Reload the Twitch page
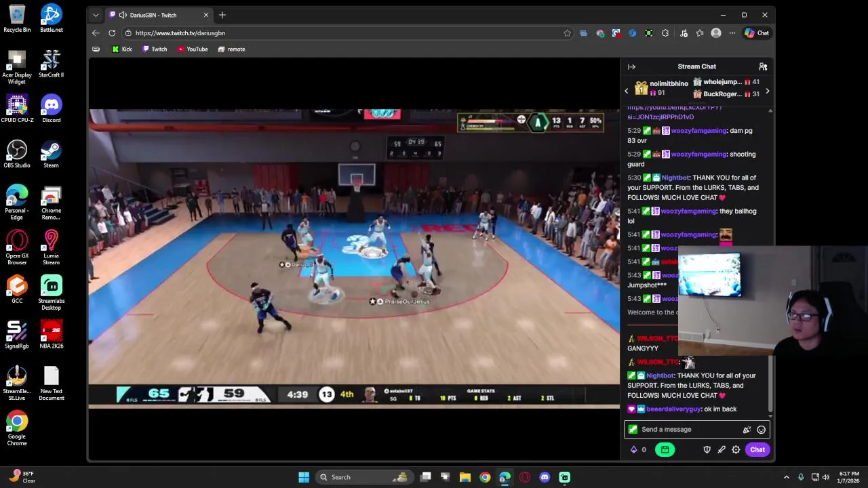This screenshot has height=488, width=868. point(112,33)
